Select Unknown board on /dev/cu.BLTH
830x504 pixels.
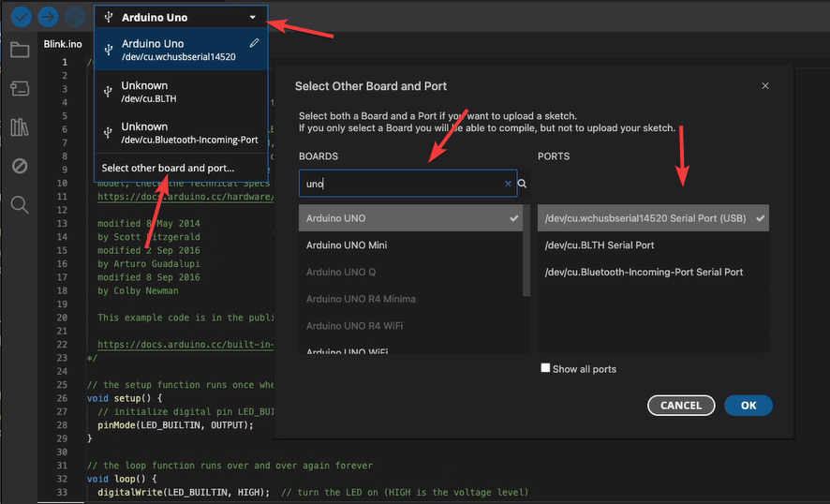tap(181, 92)
